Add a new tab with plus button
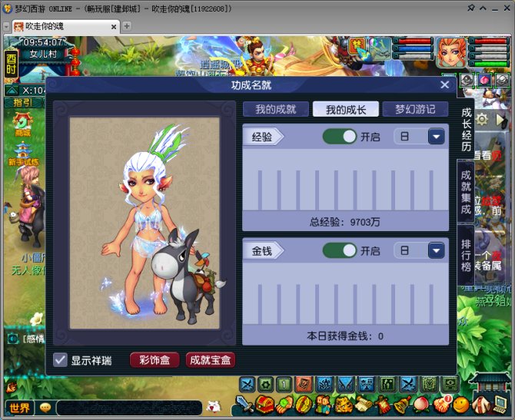The height and width of the screenshot is (420, 515). pos(127,26)
